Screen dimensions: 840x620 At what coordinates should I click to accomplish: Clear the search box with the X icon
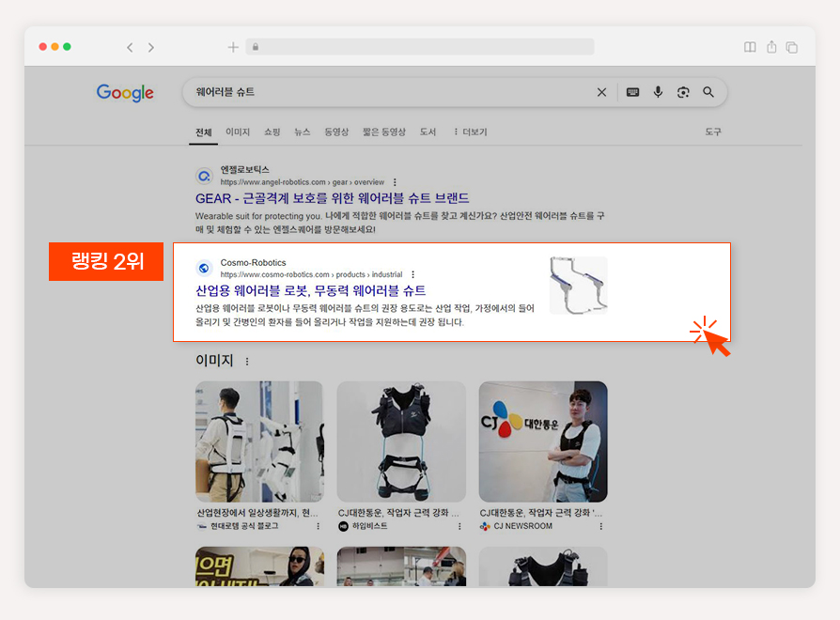(601, 92)
